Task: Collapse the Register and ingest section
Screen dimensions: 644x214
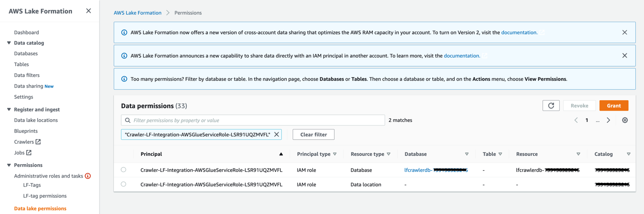Action: tap(9, 110)
